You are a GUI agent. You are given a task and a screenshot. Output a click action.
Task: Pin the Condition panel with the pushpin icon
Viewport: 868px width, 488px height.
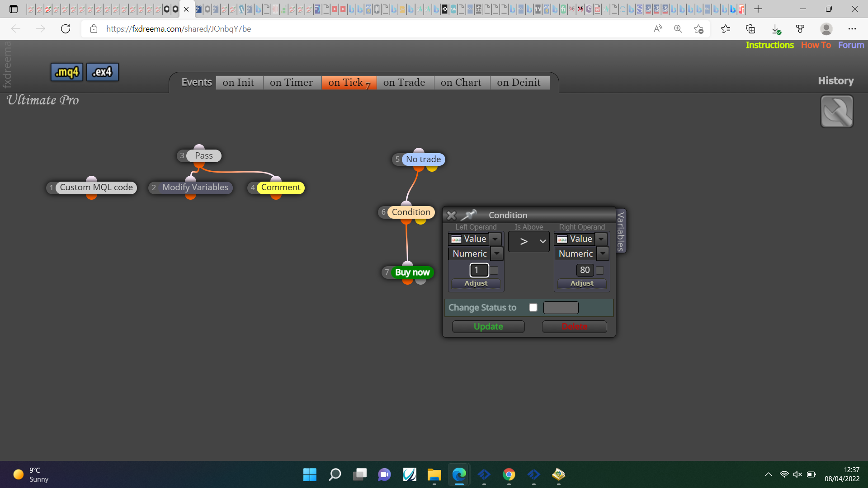469,215
